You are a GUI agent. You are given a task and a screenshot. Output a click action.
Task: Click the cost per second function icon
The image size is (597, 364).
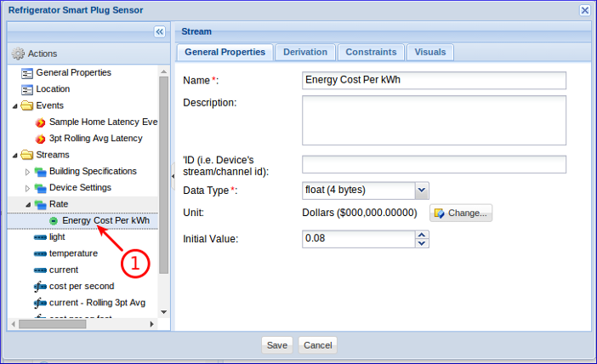click(x=40, y=287)
